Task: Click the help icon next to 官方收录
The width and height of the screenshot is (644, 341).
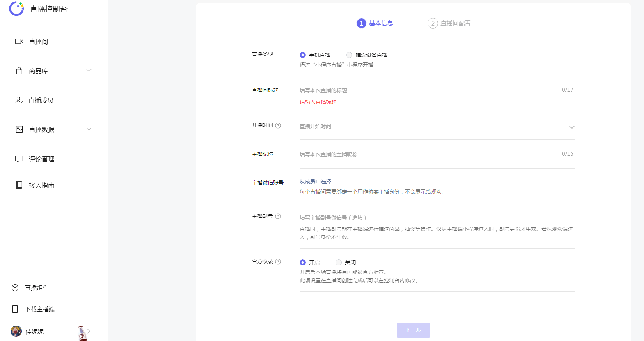Action: (278, 262)
